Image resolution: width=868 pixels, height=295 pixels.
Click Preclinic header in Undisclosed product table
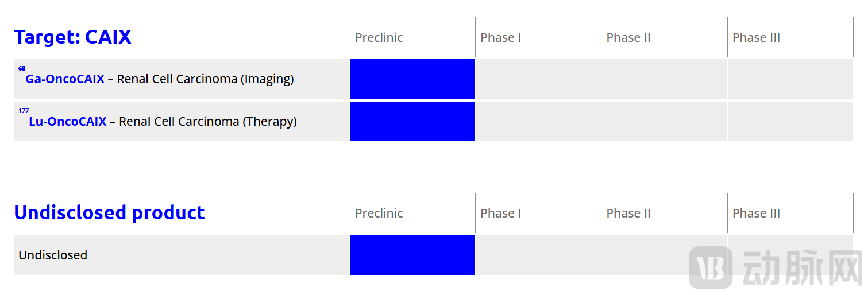pos(379,213)
